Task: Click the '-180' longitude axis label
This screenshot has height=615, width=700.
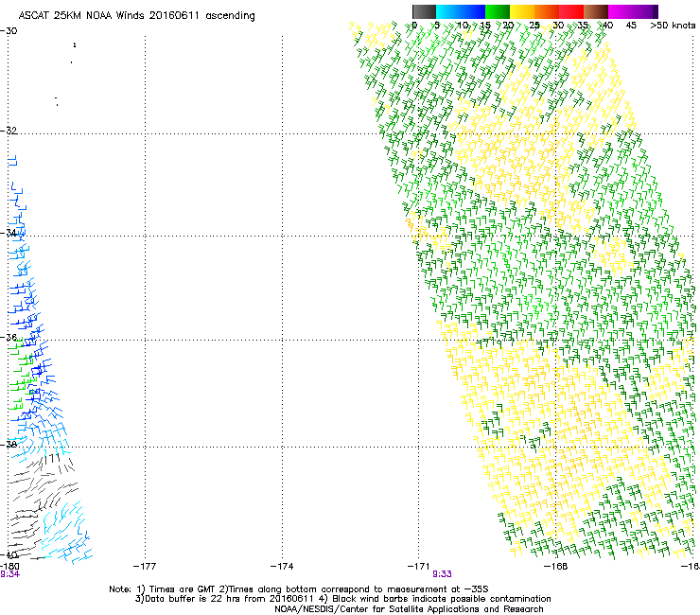Action: (9, 567)
